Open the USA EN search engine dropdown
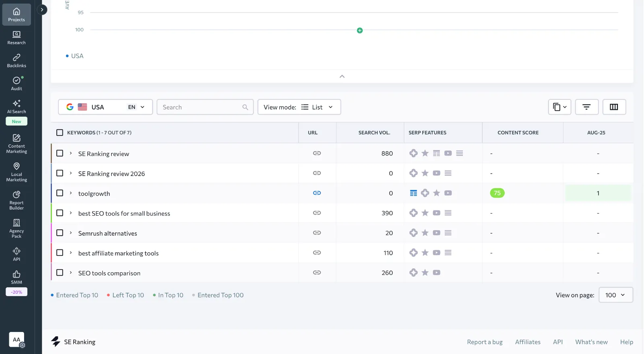Viewport: 644px width, 354px height. [105, 107]
